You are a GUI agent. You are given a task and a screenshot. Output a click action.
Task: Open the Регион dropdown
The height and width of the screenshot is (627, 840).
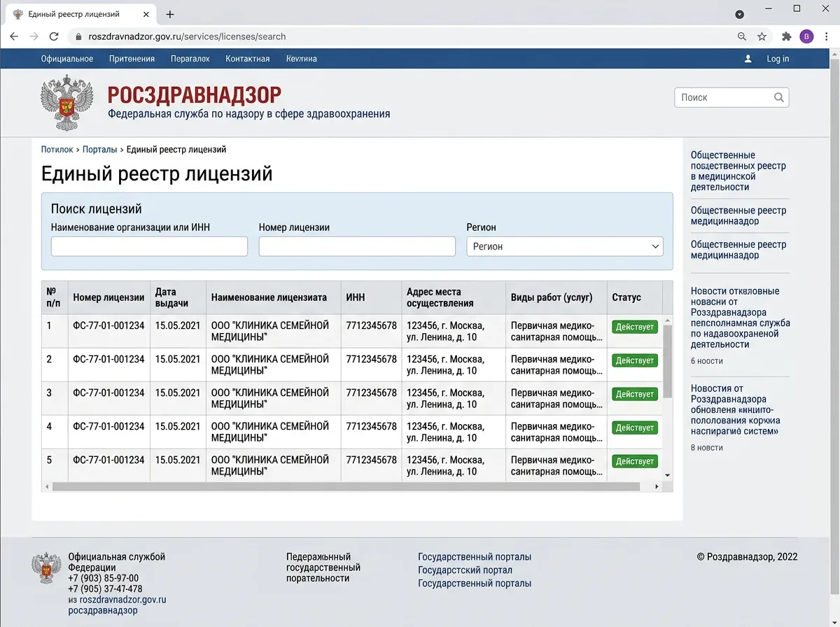coord(565,246)
